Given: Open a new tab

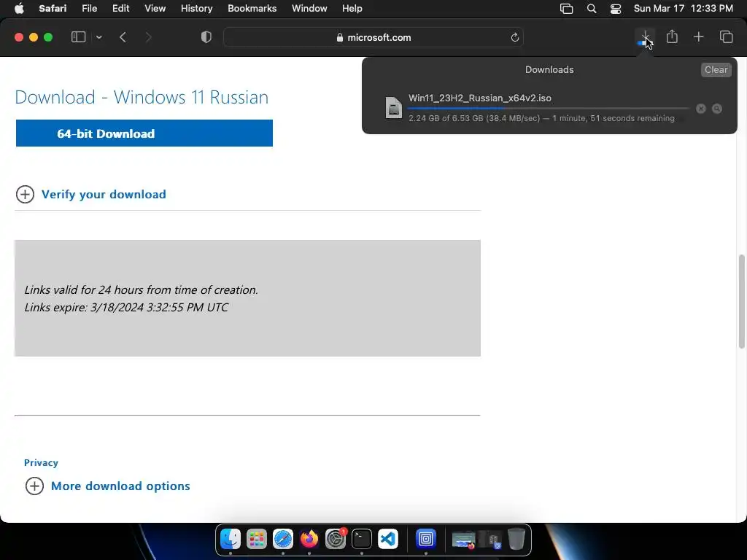Looking at the screenshot, I should tap(698, 36).
